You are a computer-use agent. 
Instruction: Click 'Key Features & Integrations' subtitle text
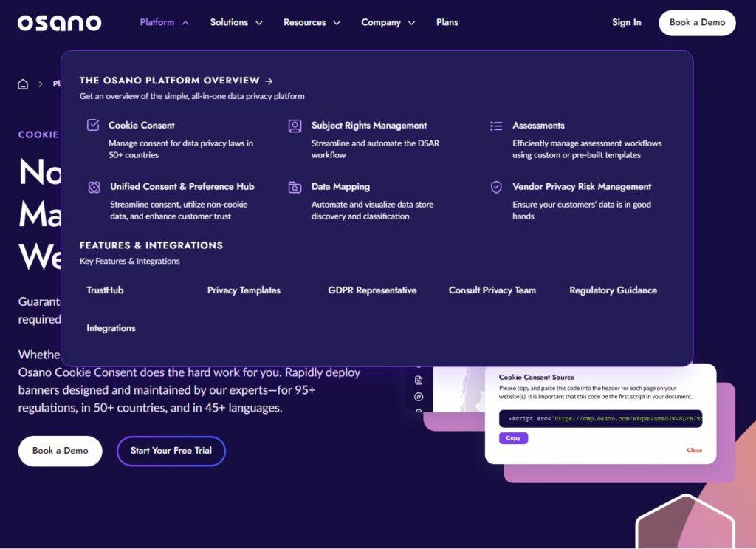130,261
